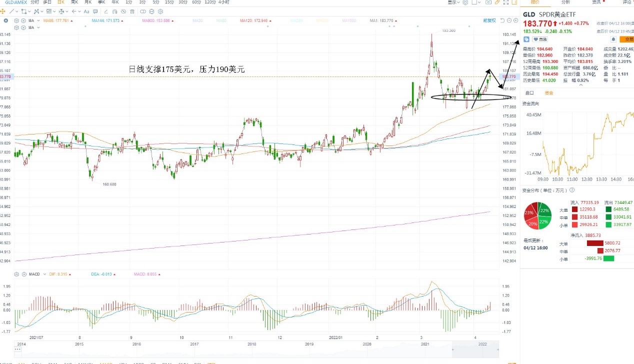
Task: Select the measurement range tool
Action: (x=61, y=11)
